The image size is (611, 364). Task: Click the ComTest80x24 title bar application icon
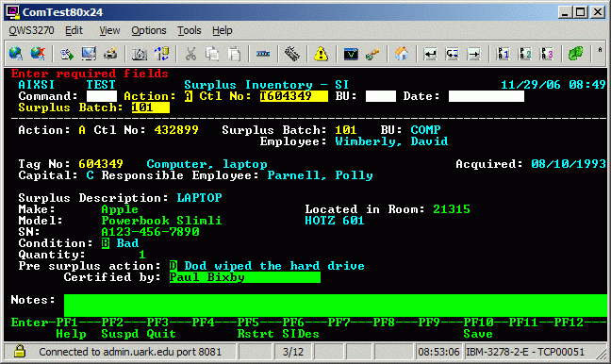[12, 12]
